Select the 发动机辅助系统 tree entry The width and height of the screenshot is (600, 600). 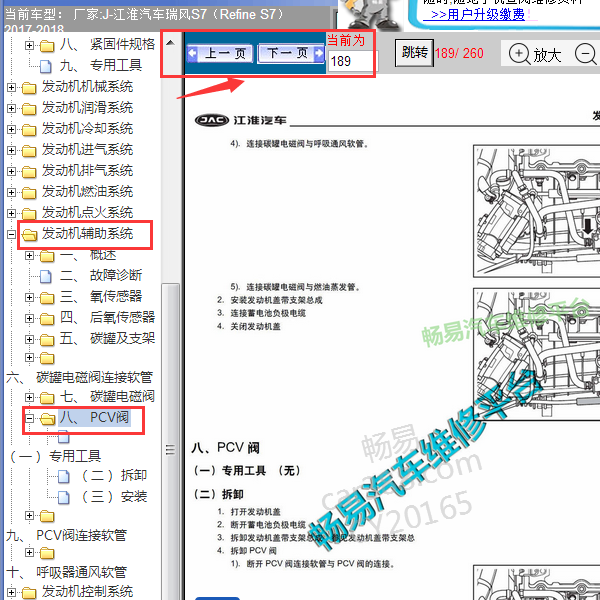point(87,233)
